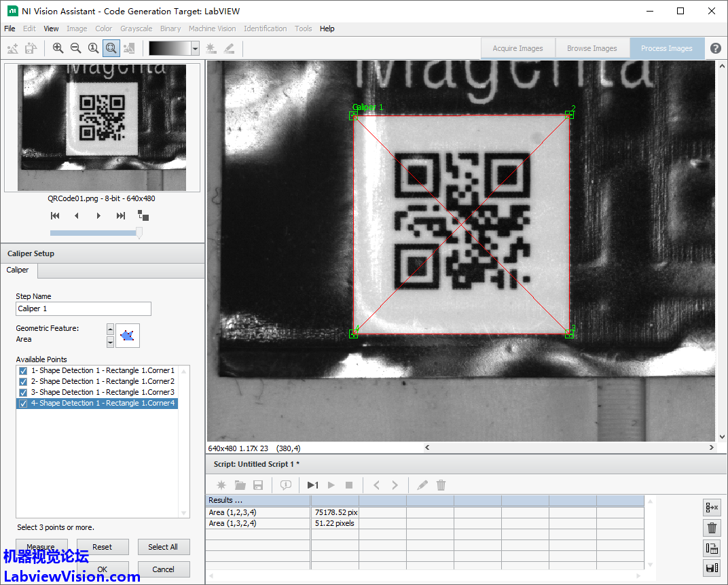Delete results with the trash icon at right
Image resolution: width=728 pixels, height=585 pixels.
[x=712, y=528]
